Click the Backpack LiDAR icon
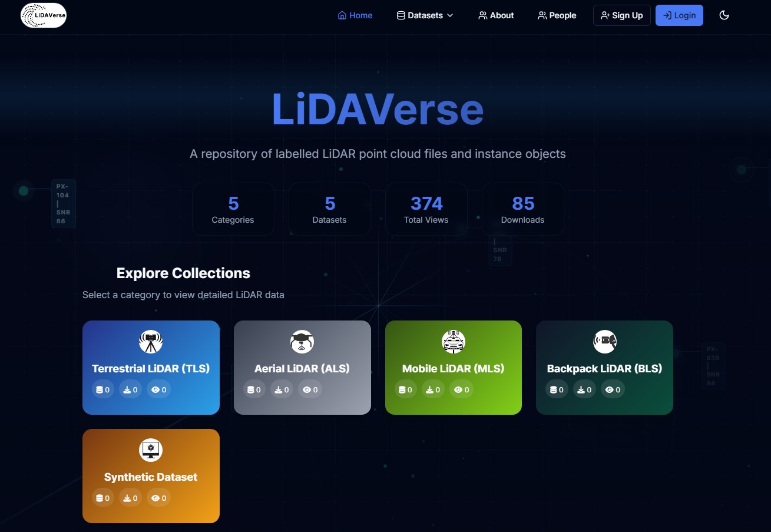Screen dimensions: 771x532 tap(605, 342)
